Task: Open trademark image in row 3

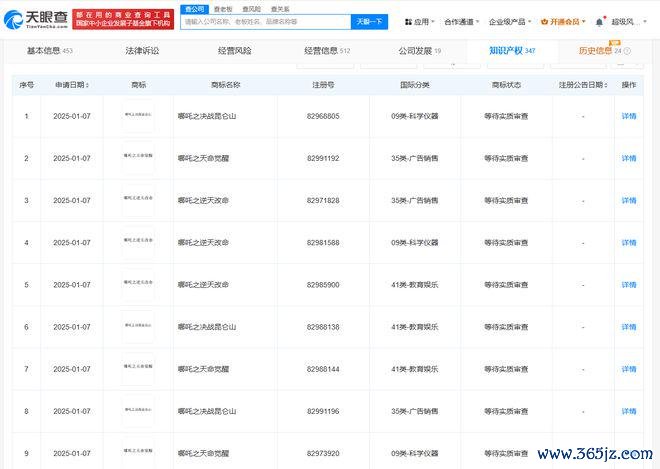Action: click(x=138, y=200)
